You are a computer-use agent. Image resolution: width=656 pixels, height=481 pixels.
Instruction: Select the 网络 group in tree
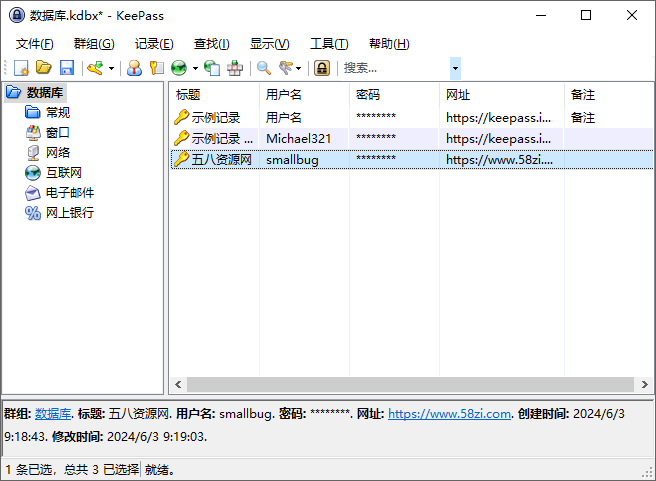58,153
